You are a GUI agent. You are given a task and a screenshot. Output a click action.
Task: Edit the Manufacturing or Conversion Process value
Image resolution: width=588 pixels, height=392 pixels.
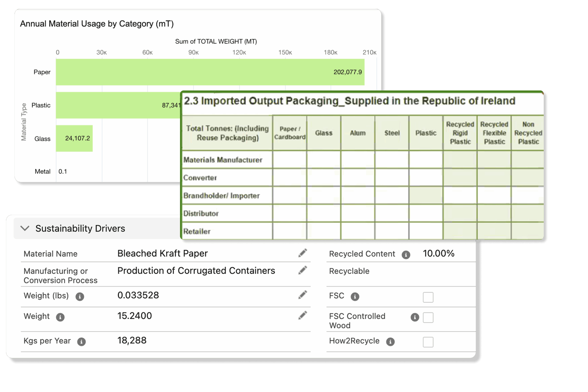click(x=303, y=270)
